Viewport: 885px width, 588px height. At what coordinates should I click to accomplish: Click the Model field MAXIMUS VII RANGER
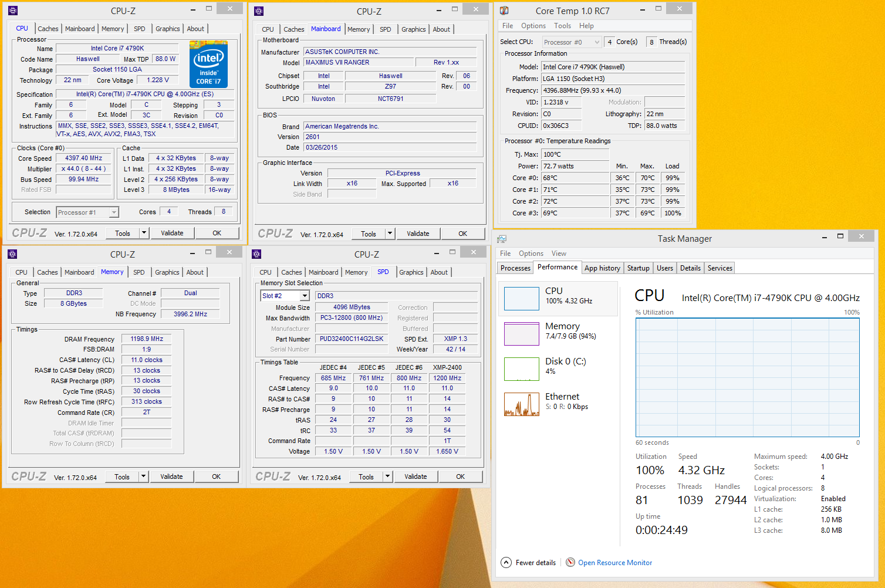pos(359,62)
